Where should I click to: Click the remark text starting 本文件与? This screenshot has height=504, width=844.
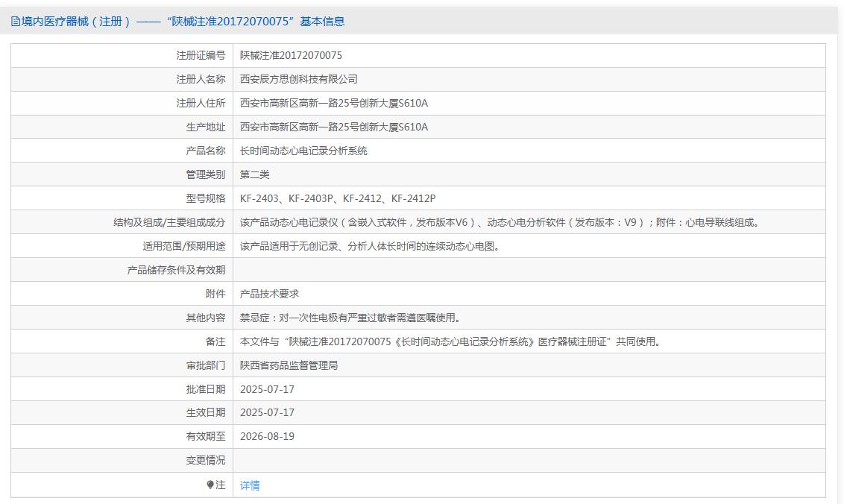450,341
